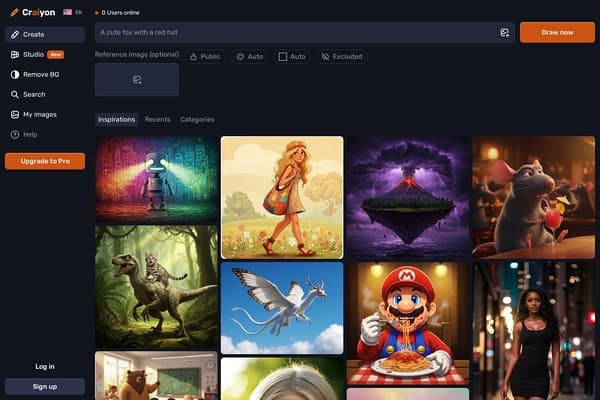Click the Draw now button
Image resolution: width=600 pixels, height=400 pixels.
tap(557, 33)
